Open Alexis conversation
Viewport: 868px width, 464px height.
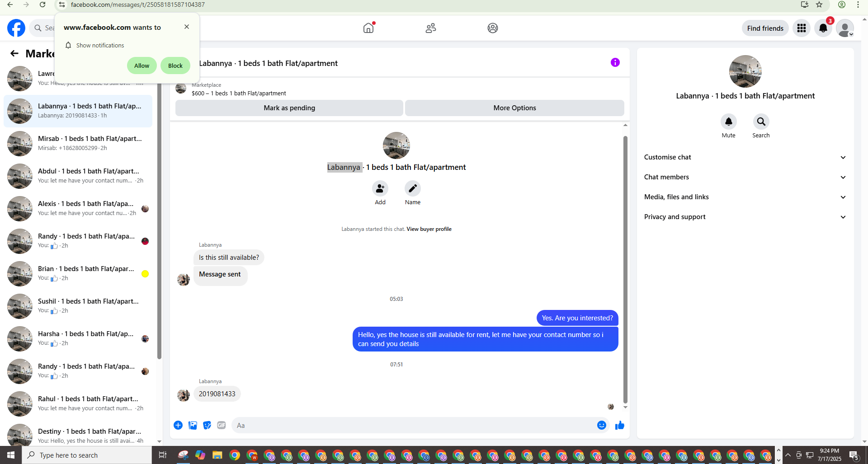[x=78, y=209]
